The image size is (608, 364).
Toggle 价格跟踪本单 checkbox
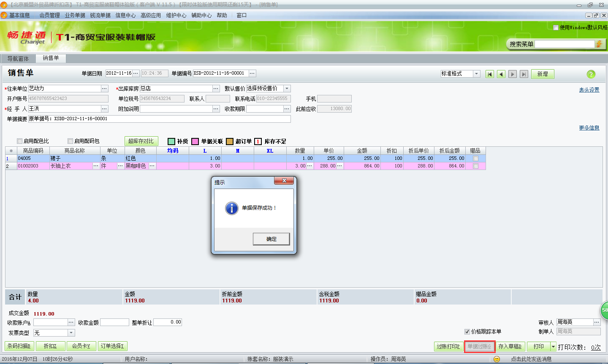coord(467,332)
